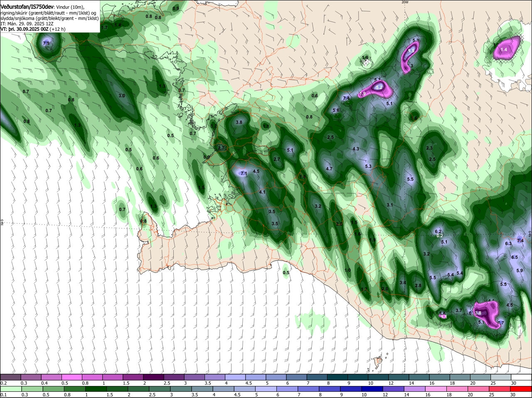Image resolution: width=532 pixels, height=398 pixels.
Task: Click the bright red 30 swatch in lower legend
Action: point(522,389)
